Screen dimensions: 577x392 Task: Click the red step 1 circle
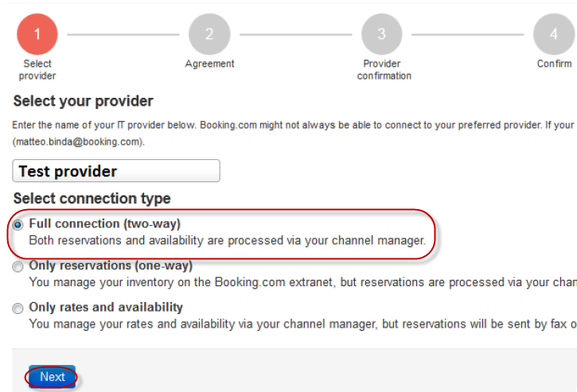tap(37, 34)
